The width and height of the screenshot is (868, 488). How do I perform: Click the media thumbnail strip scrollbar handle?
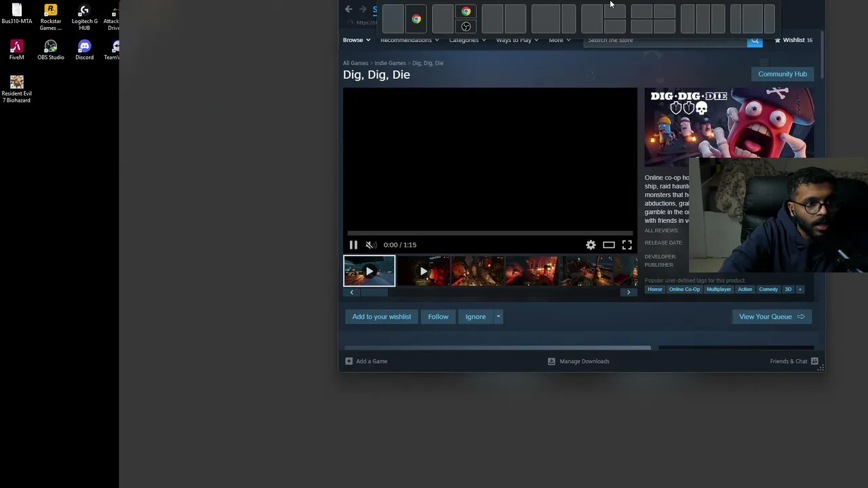[373, 292]
